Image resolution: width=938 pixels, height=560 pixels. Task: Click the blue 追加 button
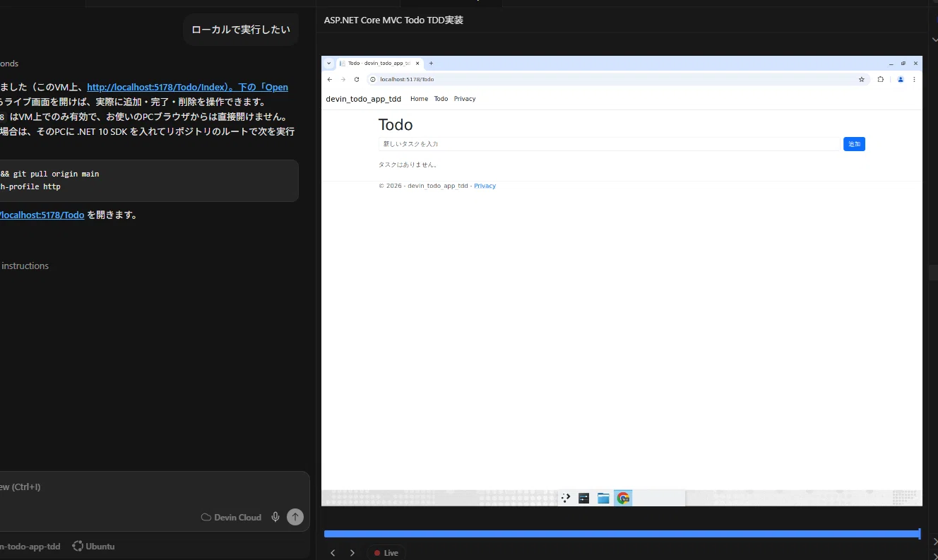tap(854, 144)
